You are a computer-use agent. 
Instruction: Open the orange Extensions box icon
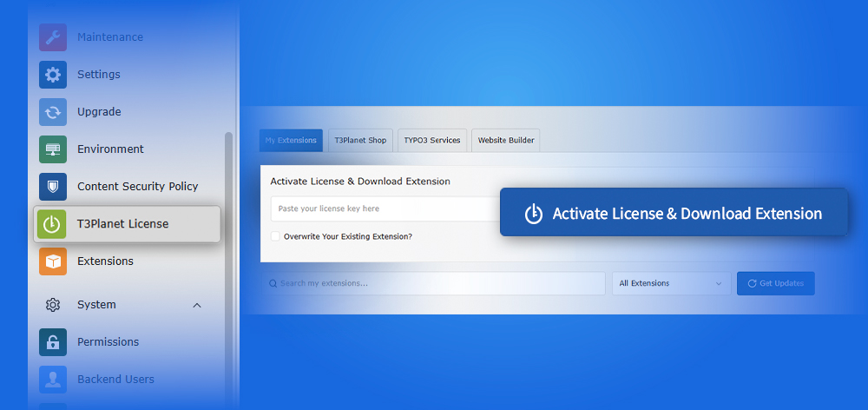pyautogui.click(x=53, y=261)
